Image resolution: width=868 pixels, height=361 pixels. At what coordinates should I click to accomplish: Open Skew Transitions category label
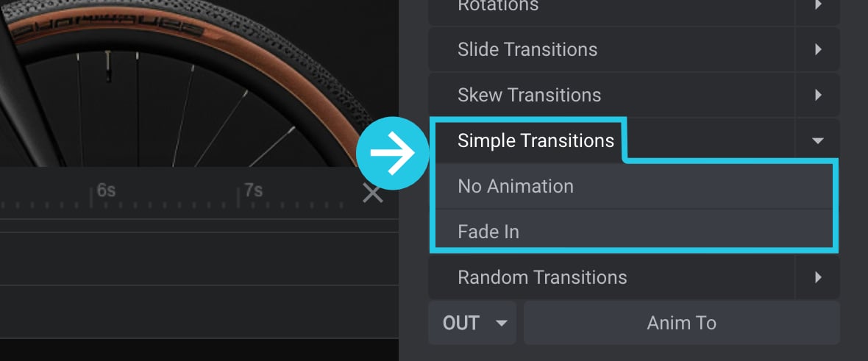pos(529,96)
